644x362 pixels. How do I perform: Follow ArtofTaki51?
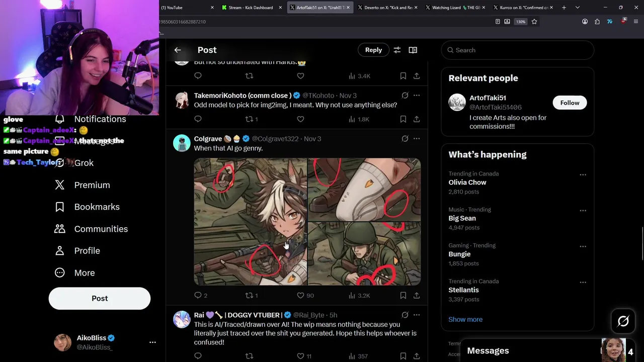point(570,103)
